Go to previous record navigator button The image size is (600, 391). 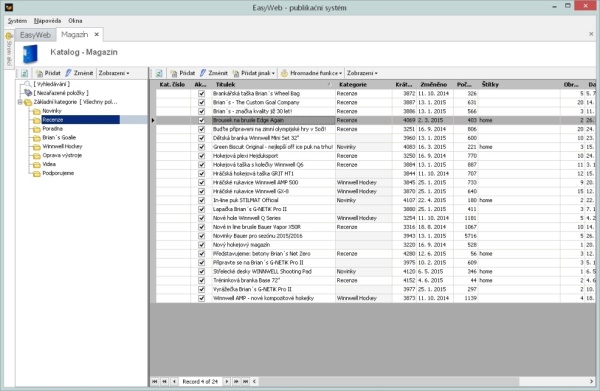[174, 381]
